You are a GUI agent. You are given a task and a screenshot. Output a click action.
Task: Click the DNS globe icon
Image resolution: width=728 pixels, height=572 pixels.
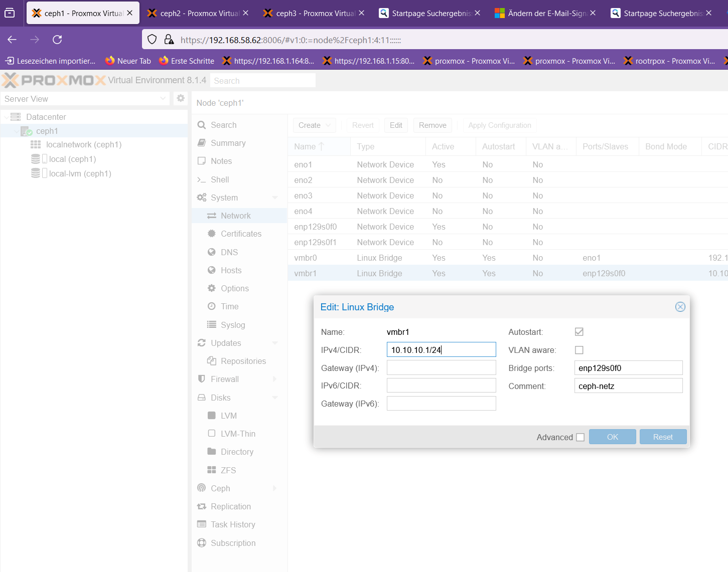tap(212, 252)
